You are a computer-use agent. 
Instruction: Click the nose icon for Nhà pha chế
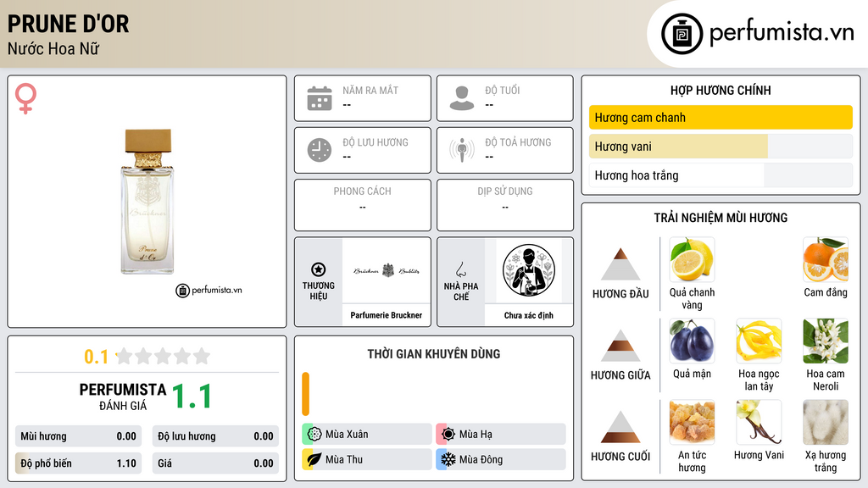click(460, 269)
